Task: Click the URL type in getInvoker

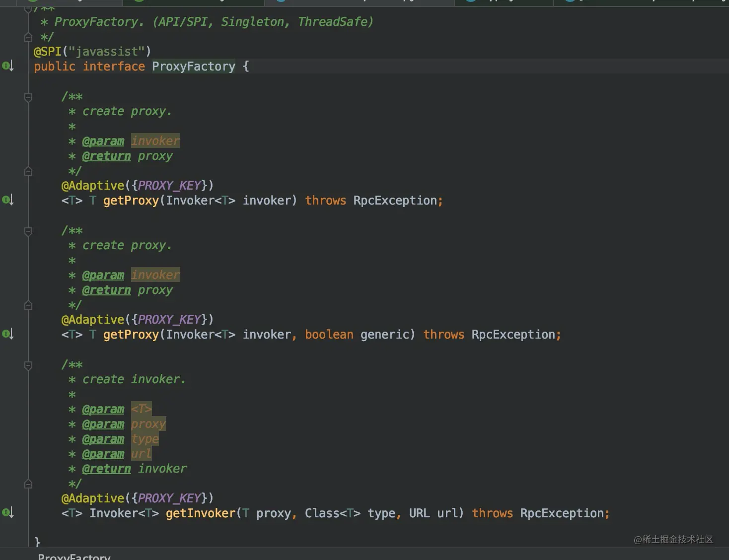Action: 419,513
